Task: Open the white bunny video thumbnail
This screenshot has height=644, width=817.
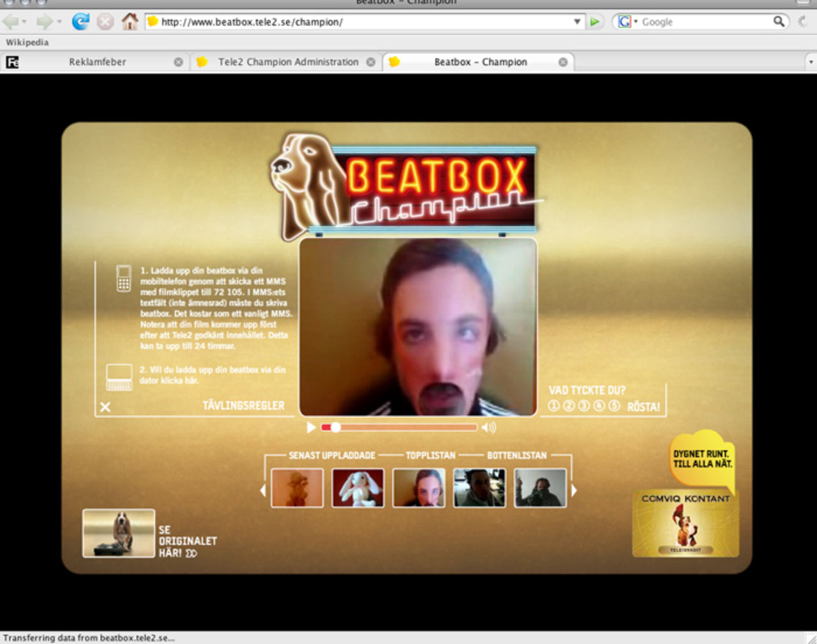Action: point(358,488)
